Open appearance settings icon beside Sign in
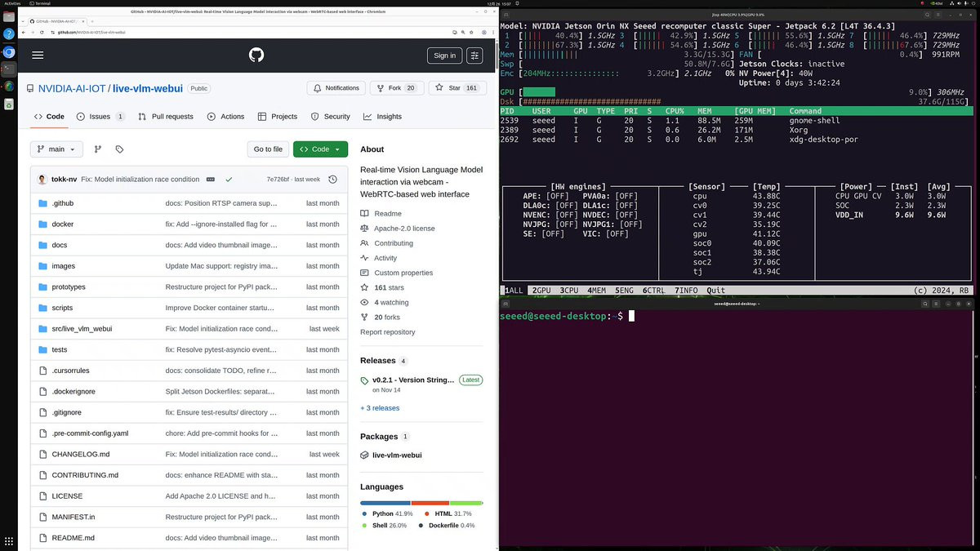The height and width of the screenshot is (551, 980). tap(474, 56)
